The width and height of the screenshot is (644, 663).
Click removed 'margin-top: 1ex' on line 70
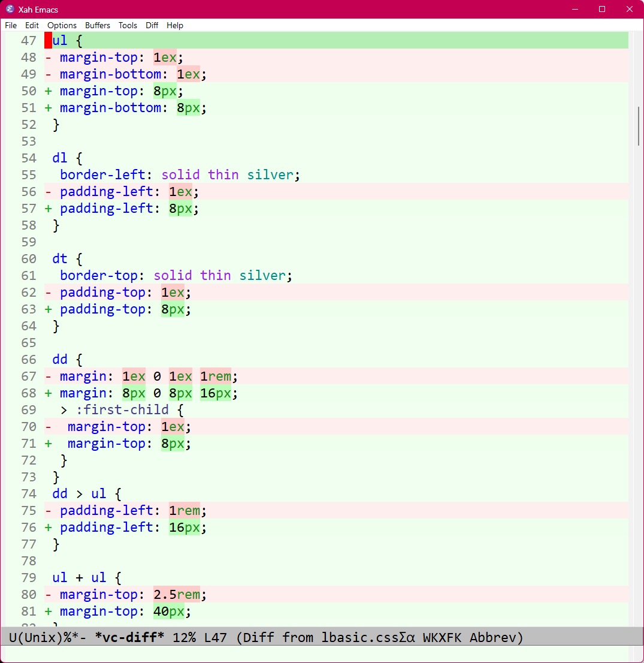[129, 427]
